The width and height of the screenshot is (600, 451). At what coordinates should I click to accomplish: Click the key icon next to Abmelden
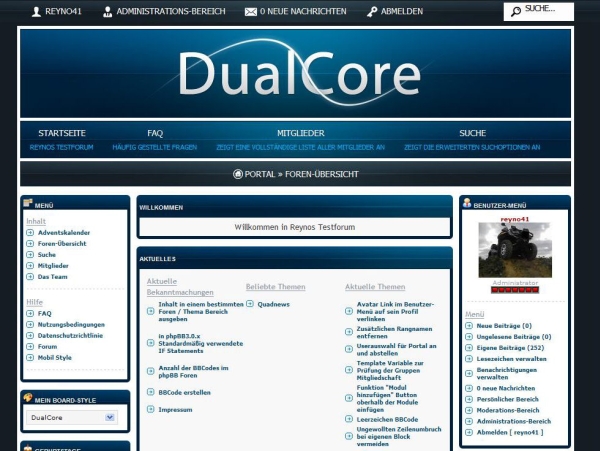click(x=373, y=12)
